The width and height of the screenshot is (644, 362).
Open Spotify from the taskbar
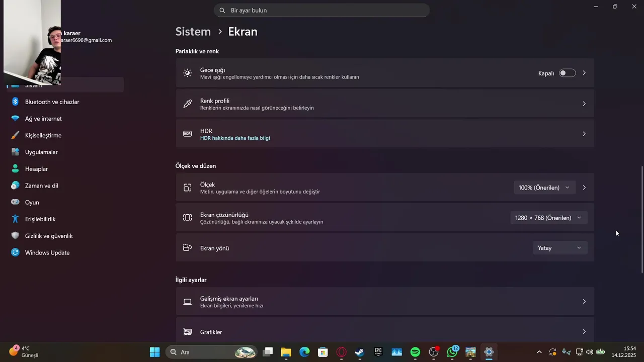coord(415,352)
